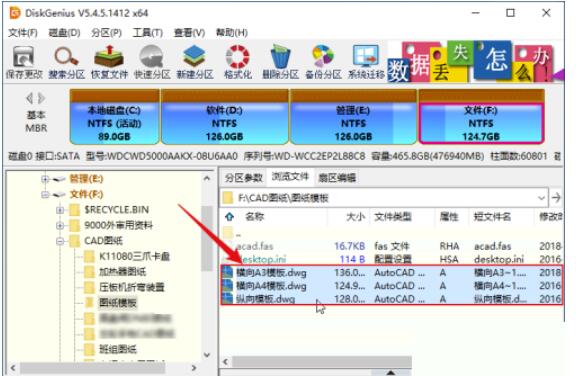Click the New Partition (新建分区) icon
576x376 pixels.
click(194, 57)
